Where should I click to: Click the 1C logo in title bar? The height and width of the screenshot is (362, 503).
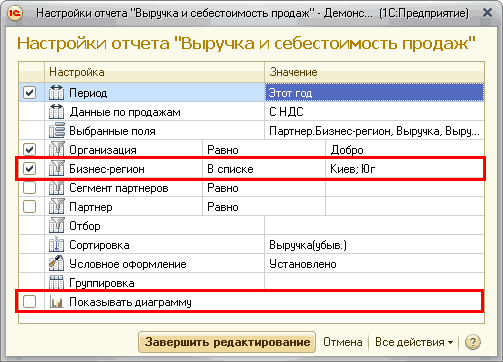[x=15, y=13]
